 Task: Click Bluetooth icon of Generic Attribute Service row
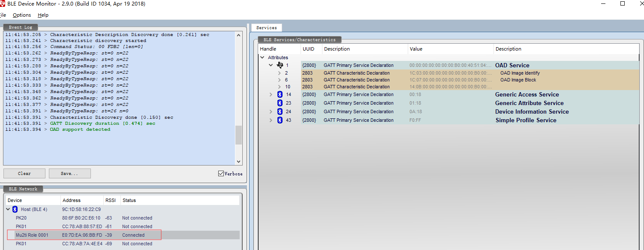(280, 103)
